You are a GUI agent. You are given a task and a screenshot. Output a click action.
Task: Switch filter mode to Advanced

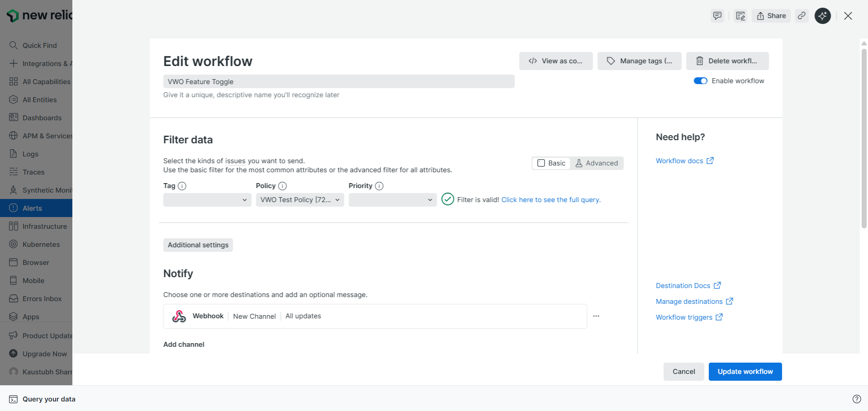(597, 163)
